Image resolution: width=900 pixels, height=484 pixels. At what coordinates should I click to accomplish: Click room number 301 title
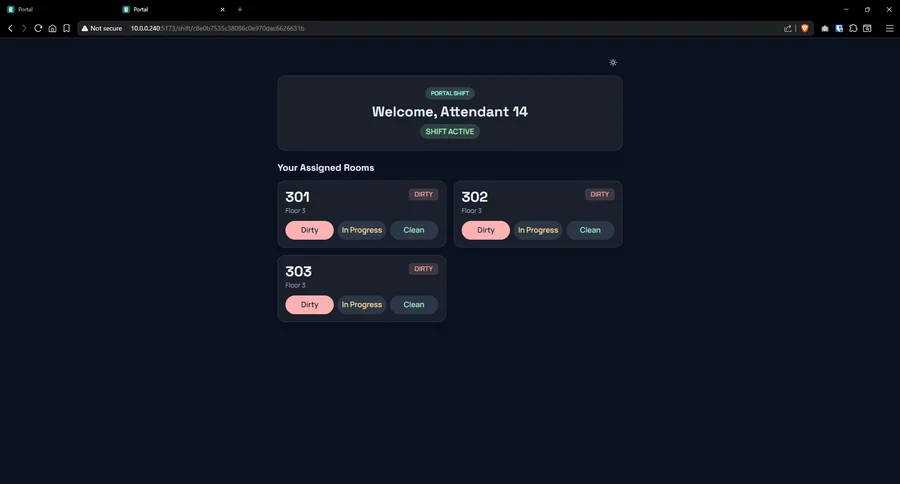(x=297, y=197)
